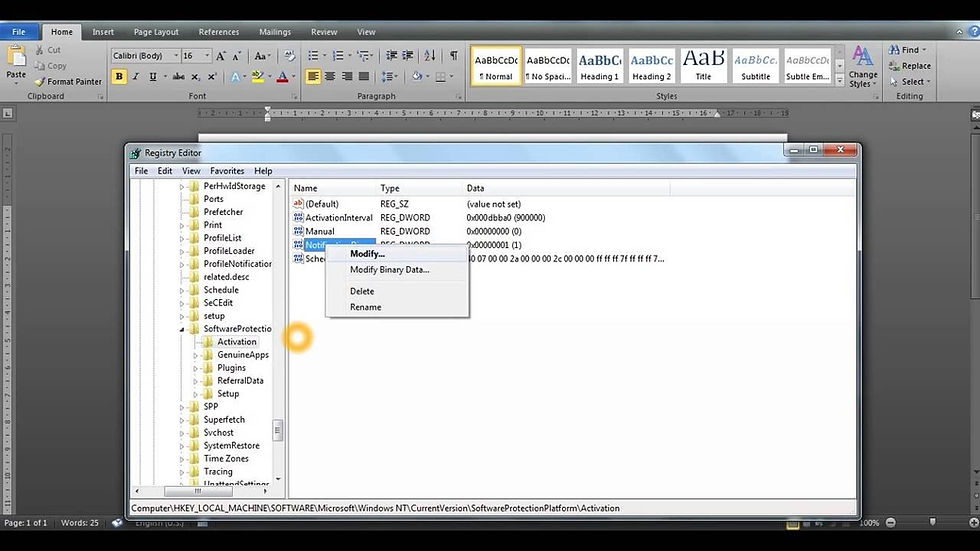Apply Title style
Viewport: 980px width, 551px height.
pos(703,66)
